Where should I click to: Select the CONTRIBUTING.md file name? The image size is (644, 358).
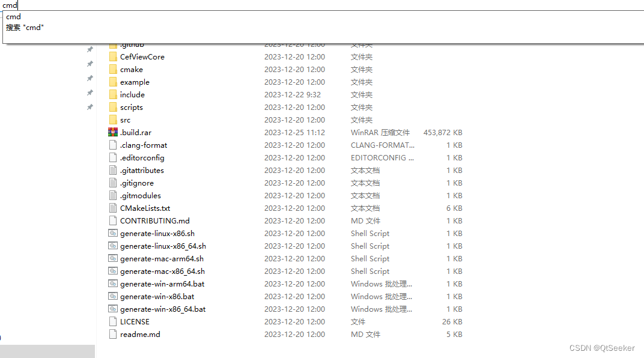155,220
